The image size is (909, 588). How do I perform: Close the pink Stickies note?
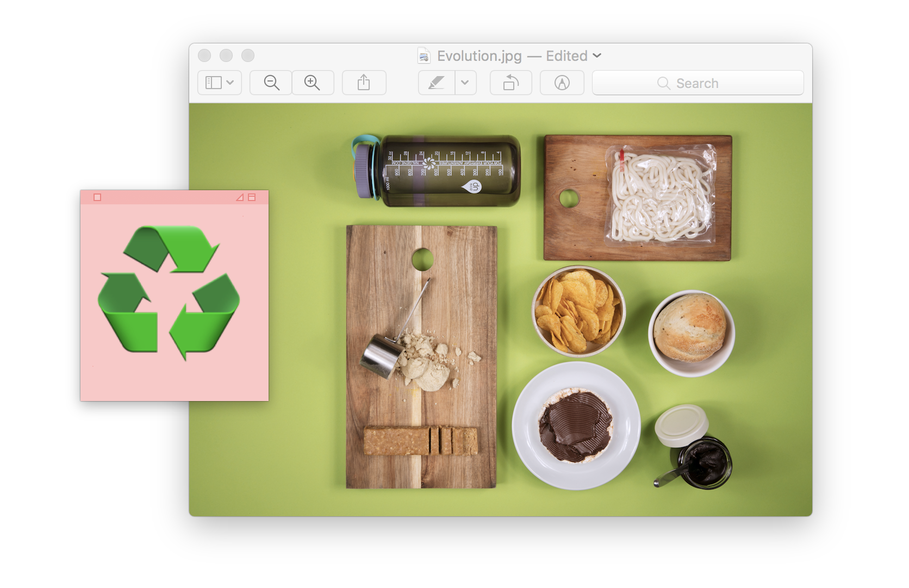pos(97,197)
